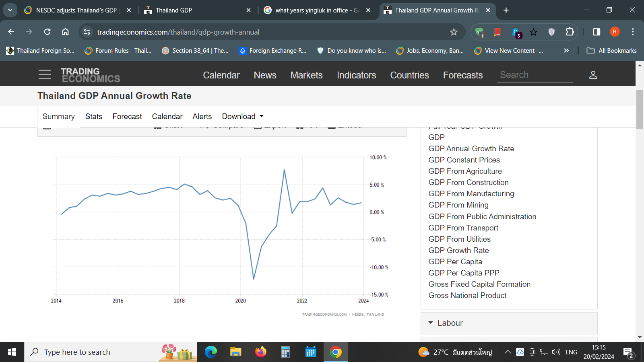Close the Thailand GDP Annual Growth tab

pos(488,10)
